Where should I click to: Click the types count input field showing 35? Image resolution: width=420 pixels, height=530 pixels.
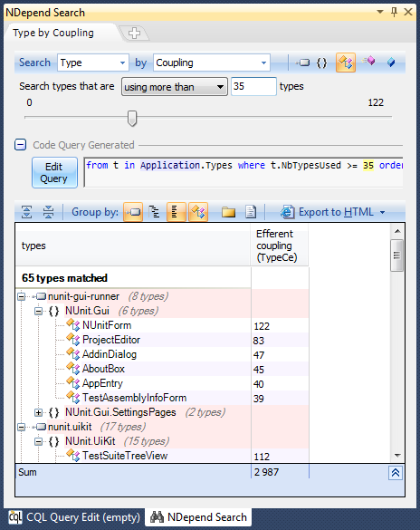click(x=253, y=87)
